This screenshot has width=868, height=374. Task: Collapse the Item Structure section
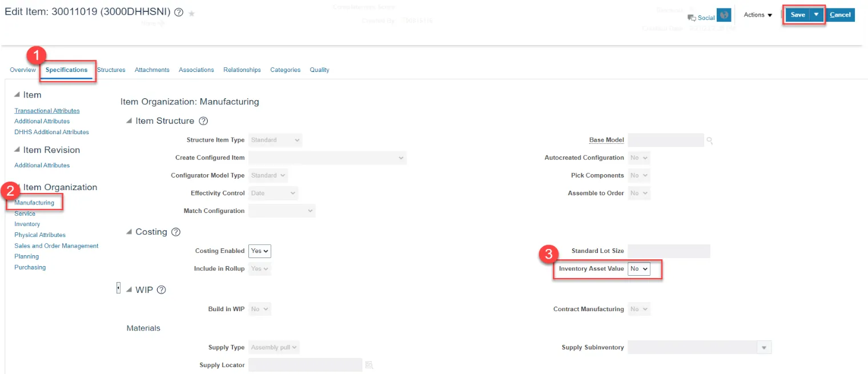click(x=130, y=121)
